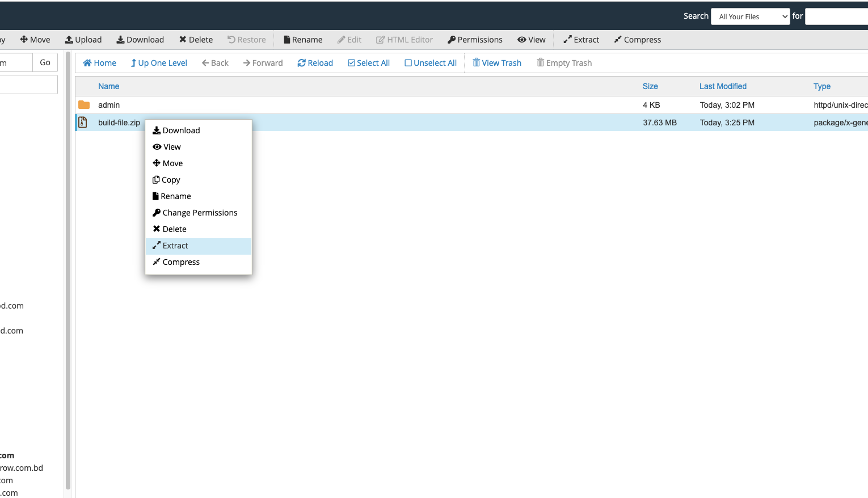Open View Trash
The height and width of the screenshot is (498, 868).
pos(497,63)
